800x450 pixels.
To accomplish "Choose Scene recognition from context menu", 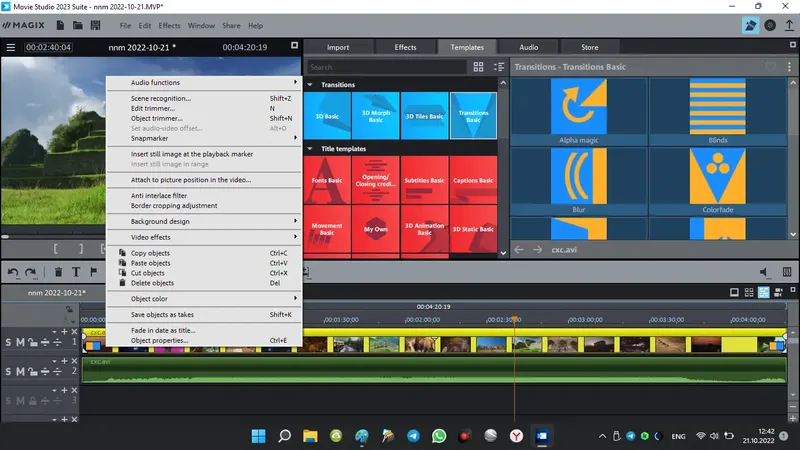I will [x=204, y=98].
